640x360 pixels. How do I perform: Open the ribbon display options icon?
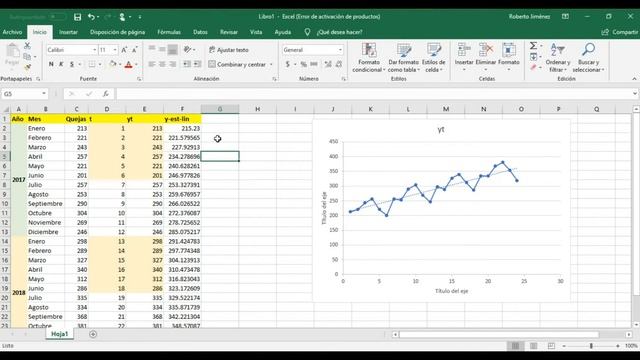pos(565,17)
